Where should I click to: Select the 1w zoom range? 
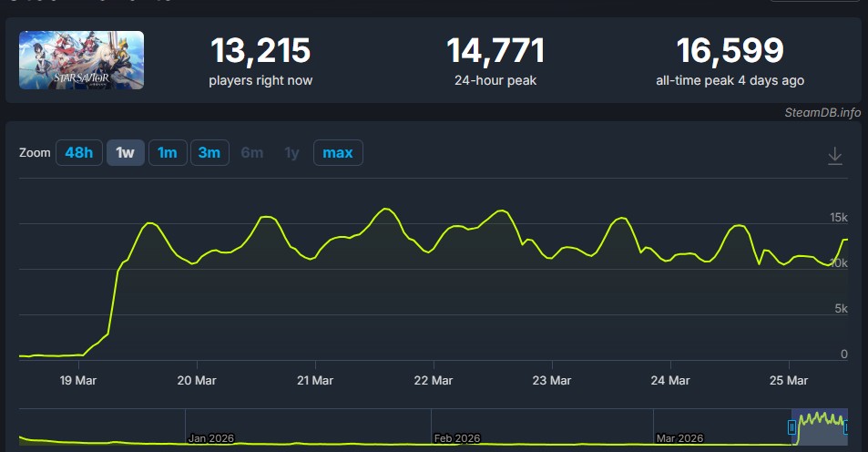point(126,153)
